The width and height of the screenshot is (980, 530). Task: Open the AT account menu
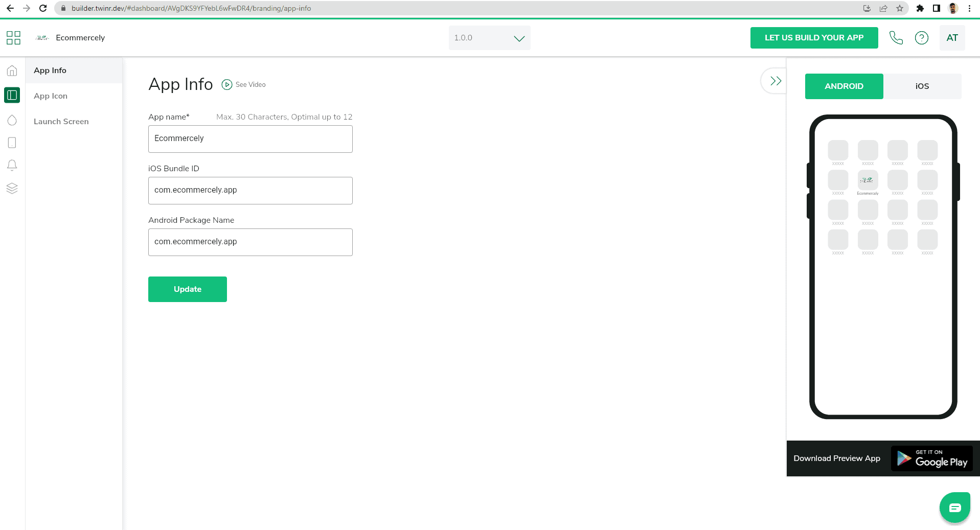pos(952,38)
